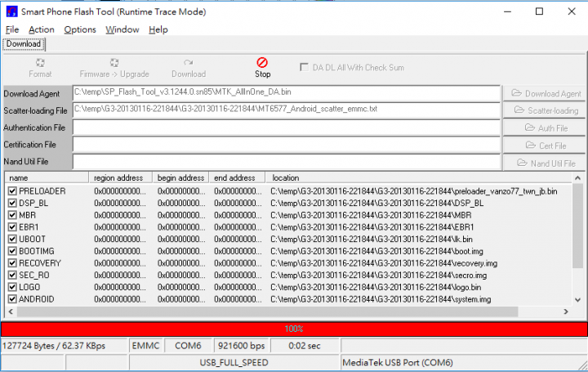The height and width of the screenshot is (372, 588).
Task: Uncheck the EBR1 partition checkbox
Action: [x=12, y=227]
